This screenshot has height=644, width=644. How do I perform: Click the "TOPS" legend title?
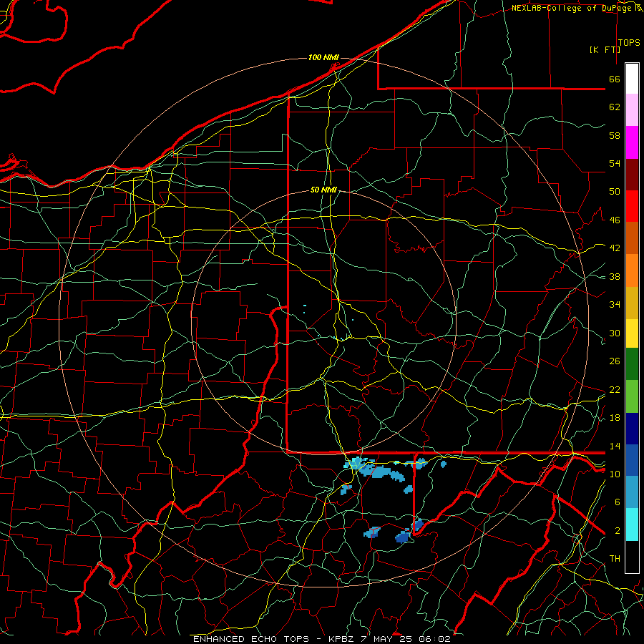point(629,43)
